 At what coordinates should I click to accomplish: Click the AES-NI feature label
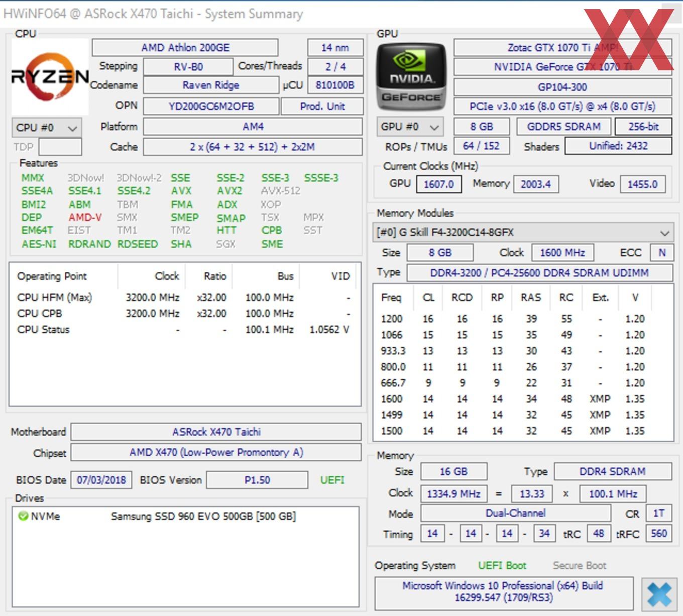(39, 244)
